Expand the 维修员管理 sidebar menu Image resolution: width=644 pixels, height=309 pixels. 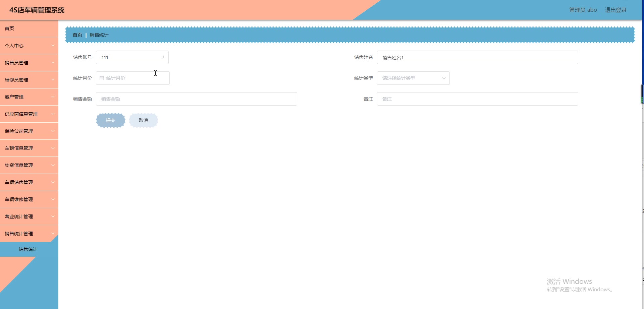[29, 80]
